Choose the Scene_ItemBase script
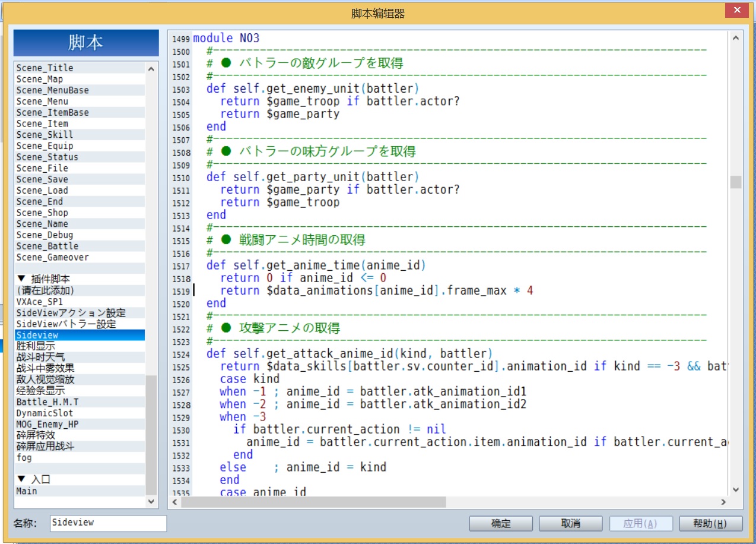This screenshot has height=544, width=756. pyautogui.click(x=80, y=113)
